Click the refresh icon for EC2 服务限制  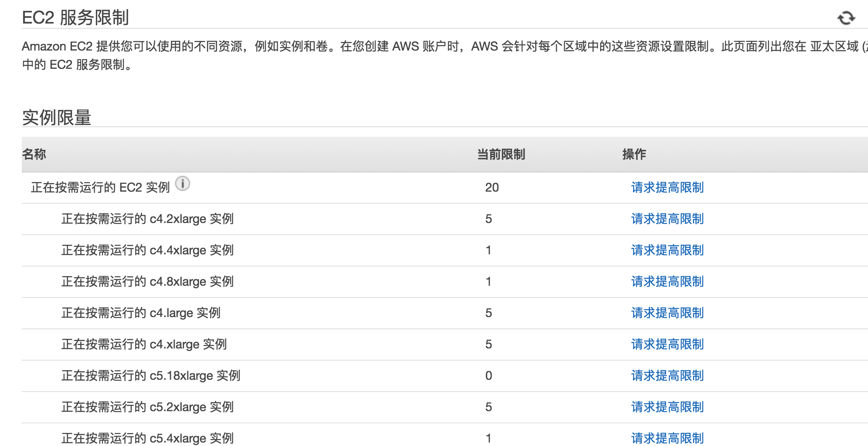click(846, 18)
